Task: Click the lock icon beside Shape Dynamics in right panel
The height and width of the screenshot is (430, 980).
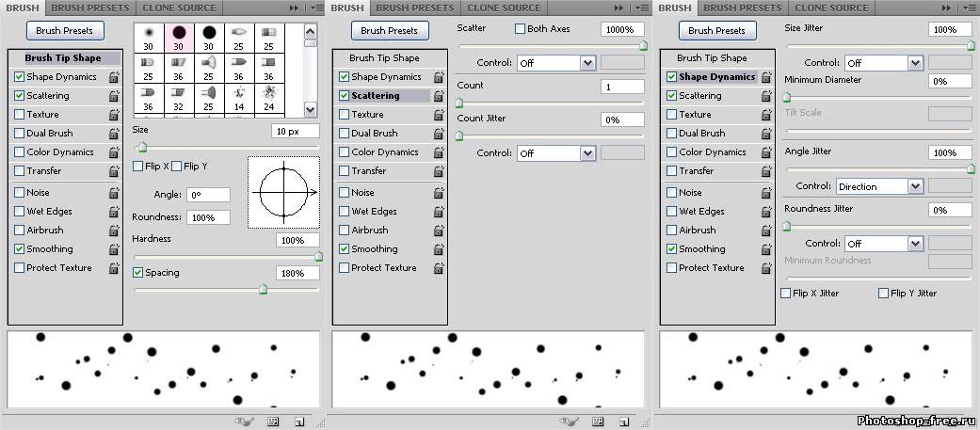Action: point(766,77)
